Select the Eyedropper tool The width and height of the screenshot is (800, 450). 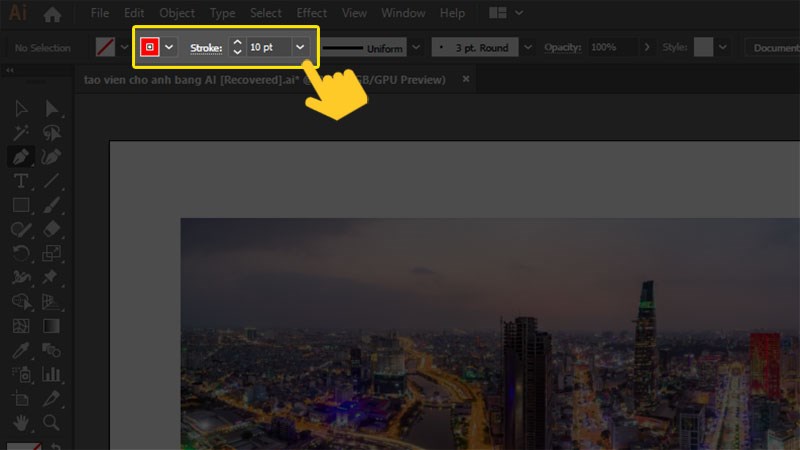[21, 350]
